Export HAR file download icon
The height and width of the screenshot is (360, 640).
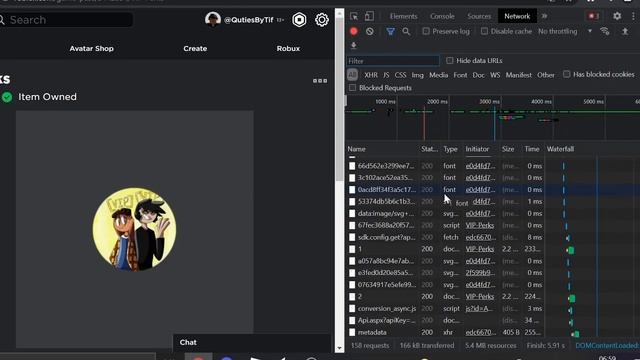(354, 46)
